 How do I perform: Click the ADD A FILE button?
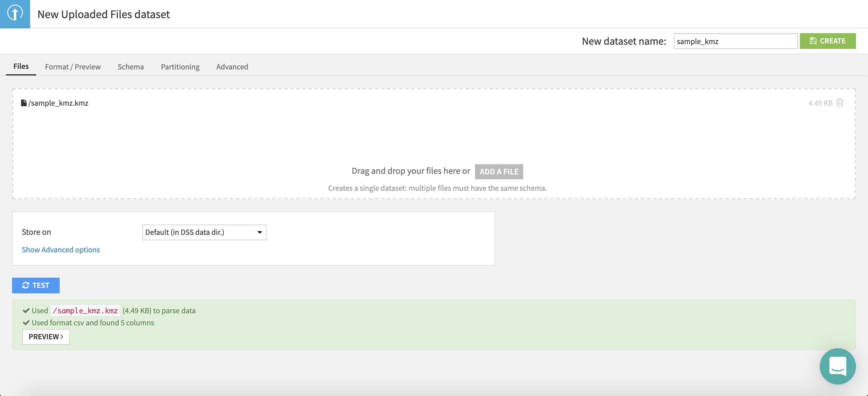pyautogui.click(x=499, y=172)
